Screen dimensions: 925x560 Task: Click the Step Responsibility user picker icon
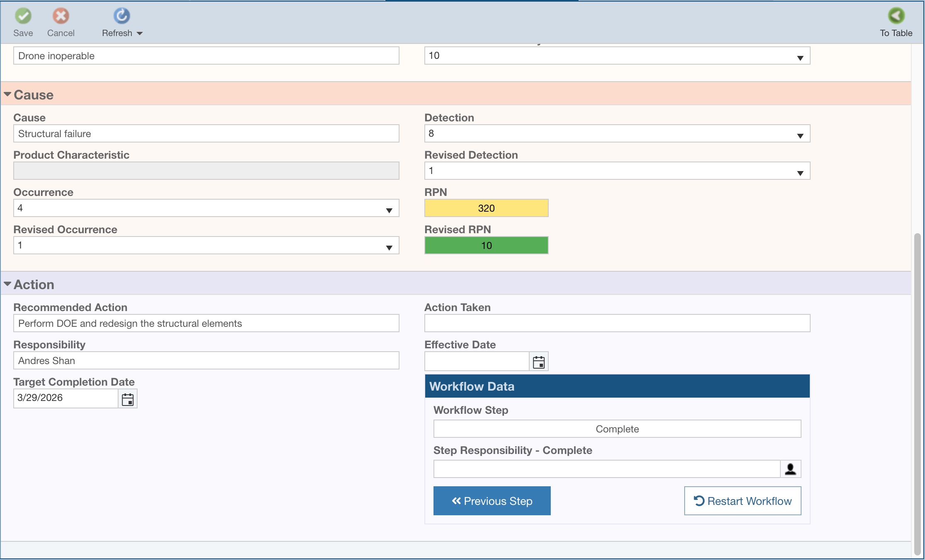pyautogui.click(x=790, y=469)
